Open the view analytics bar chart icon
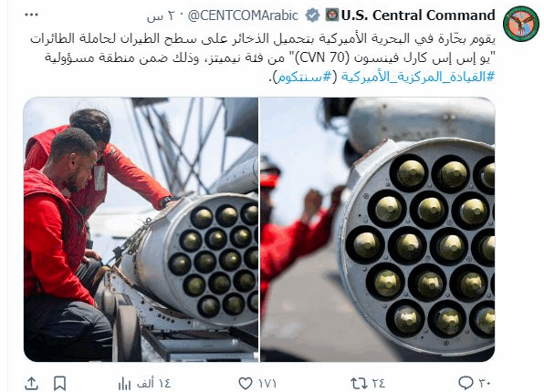 click(x=124, y=383)
